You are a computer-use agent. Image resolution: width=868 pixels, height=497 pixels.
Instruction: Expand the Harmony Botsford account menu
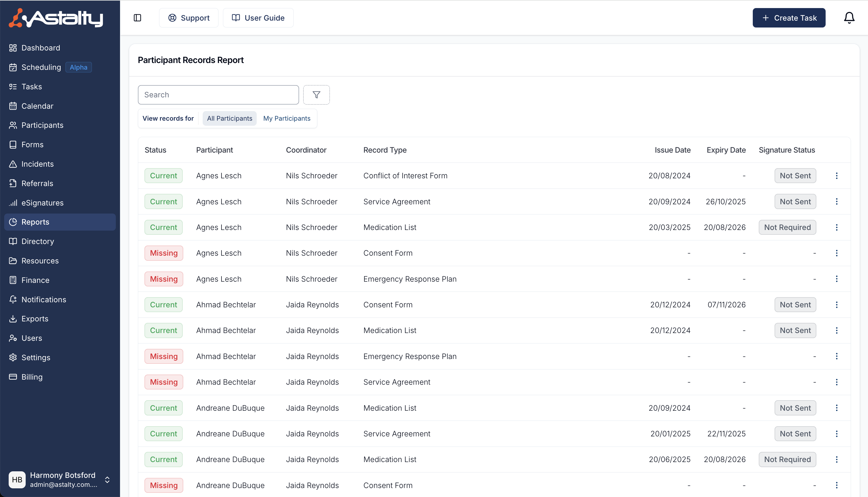(60, 479)
